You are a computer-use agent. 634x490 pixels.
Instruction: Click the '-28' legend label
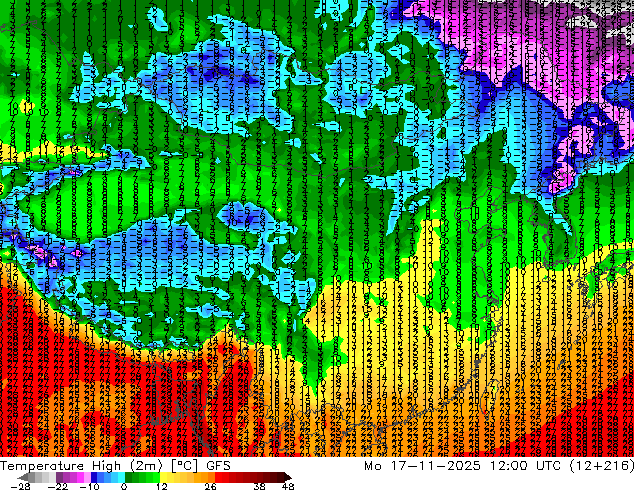point(20,486)
